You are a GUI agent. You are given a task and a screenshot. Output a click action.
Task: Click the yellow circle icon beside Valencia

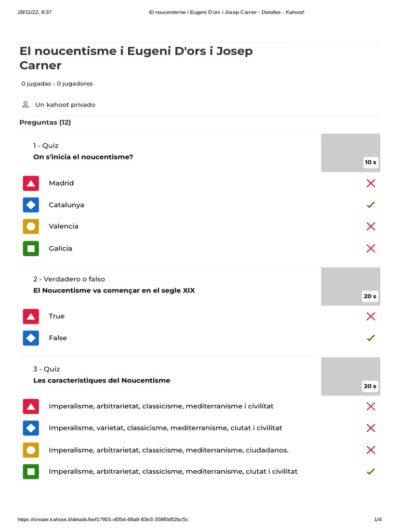(x=31, y=227)
